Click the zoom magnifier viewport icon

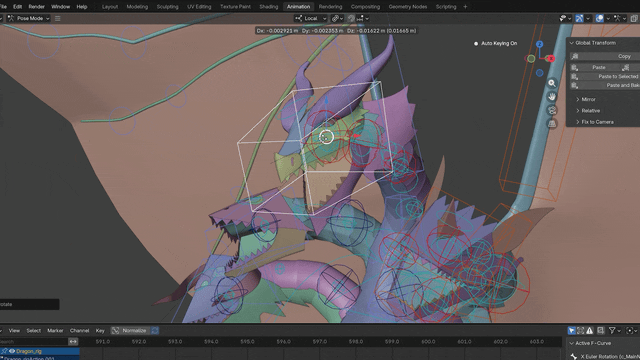pos(552,83)
